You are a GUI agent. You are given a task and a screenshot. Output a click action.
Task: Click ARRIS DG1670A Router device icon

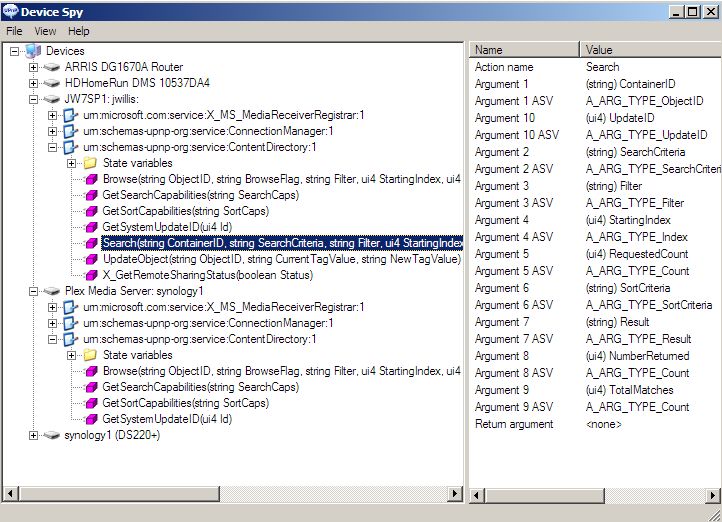52,67
